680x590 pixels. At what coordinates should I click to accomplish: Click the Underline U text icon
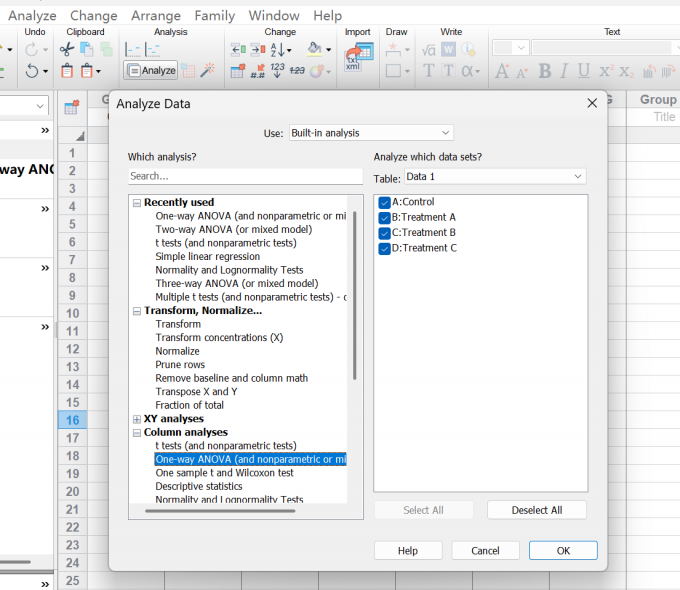point(584,71)
